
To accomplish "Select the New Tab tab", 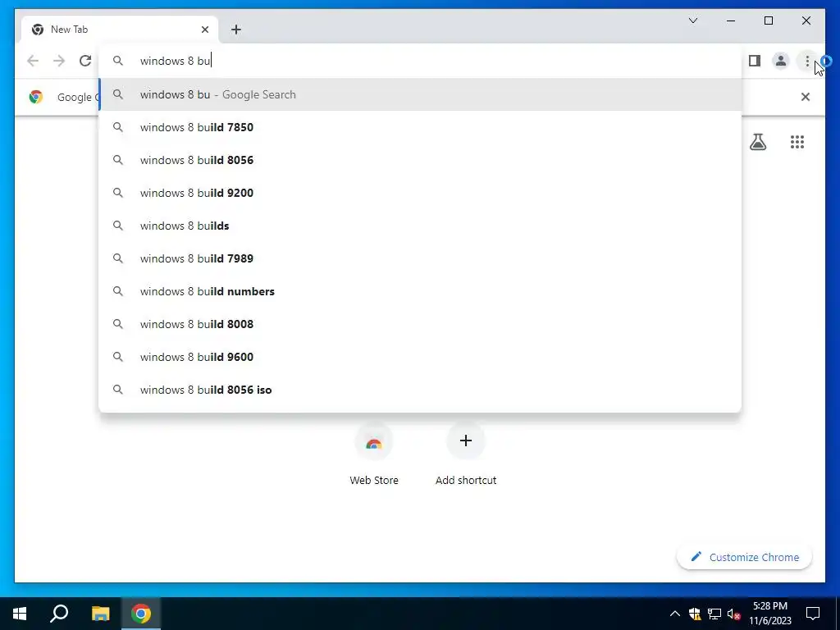I will tap(120, 30).
